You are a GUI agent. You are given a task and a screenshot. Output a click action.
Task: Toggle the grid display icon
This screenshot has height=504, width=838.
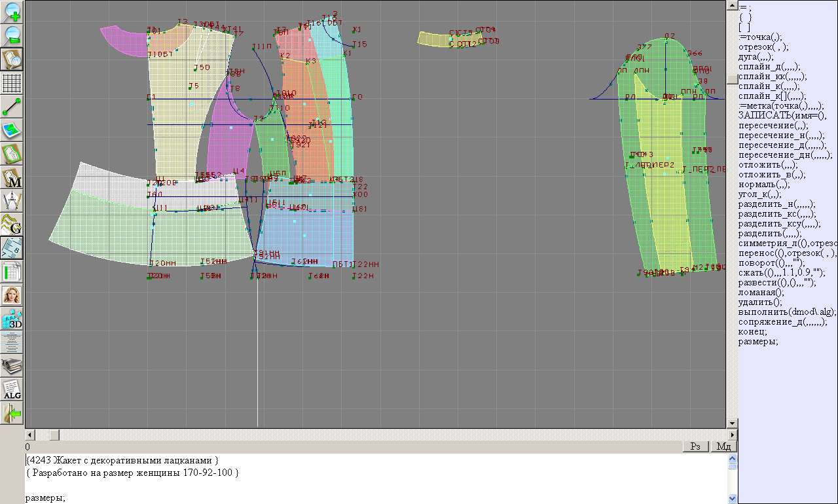12,83
